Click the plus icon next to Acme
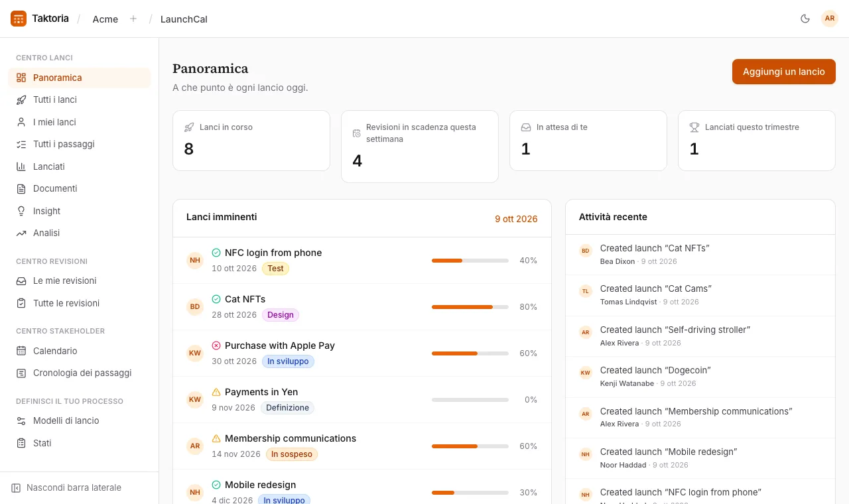849x504 pixels. pos(133,19)
